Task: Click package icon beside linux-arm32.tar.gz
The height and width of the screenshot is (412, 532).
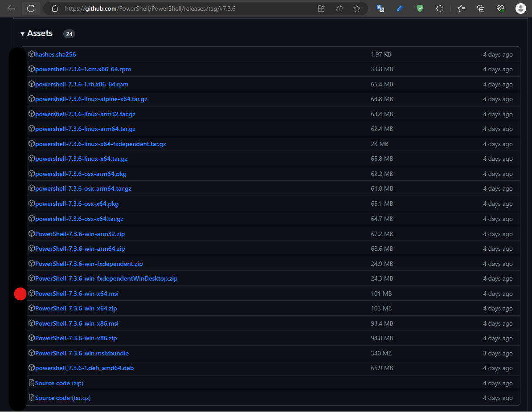Action: coord(32,114)
